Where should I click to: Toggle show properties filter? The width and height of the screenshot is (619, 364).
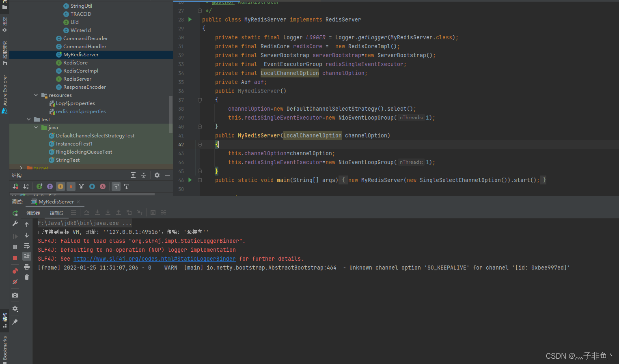click(50, 186)
